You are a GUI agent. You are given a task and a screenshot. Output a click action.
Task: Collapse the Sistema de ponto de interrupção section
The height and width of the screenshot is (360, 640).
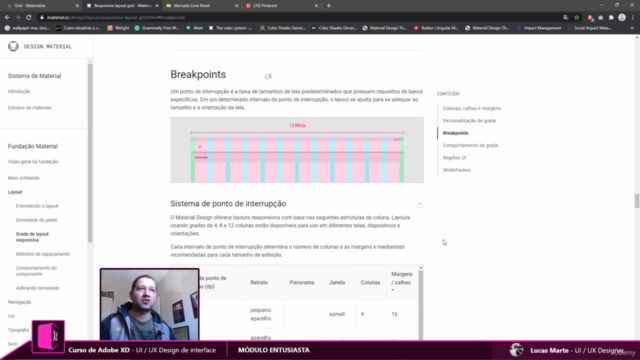pyautogui.click(x=419, y=204)
